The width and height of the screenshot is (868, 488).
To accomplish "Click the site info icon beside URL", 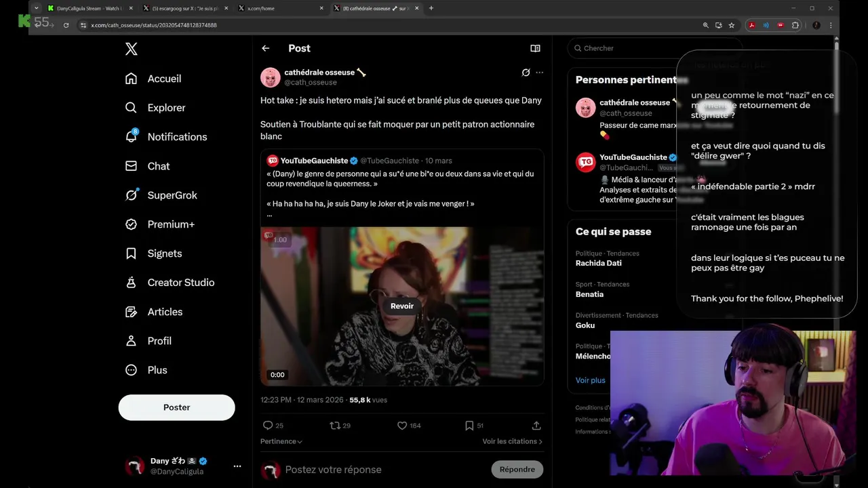I will pyautogui.click(x=83, y=25).
